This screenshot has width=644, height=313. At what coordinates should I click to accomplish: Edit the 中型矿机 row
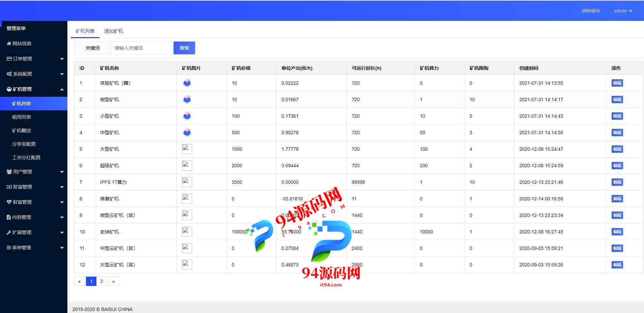coord(617,133)
